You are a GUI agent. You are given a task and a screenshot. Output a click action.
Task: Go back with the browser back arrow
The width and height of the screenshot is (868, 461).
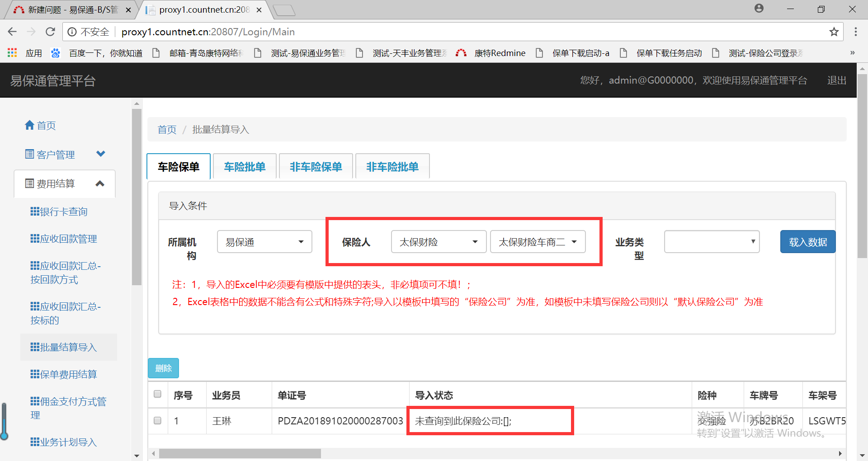12,32
